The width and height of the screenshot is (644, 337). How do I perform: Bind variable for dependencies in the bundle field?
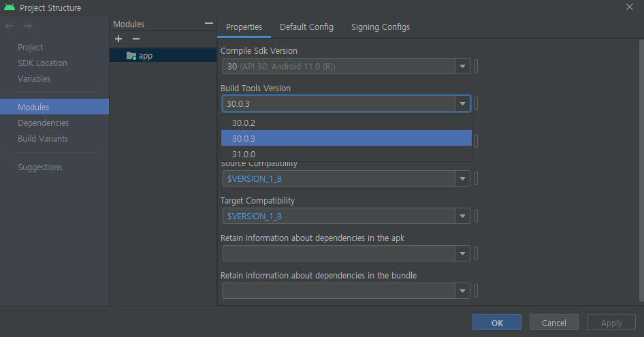tap(476, 291)
